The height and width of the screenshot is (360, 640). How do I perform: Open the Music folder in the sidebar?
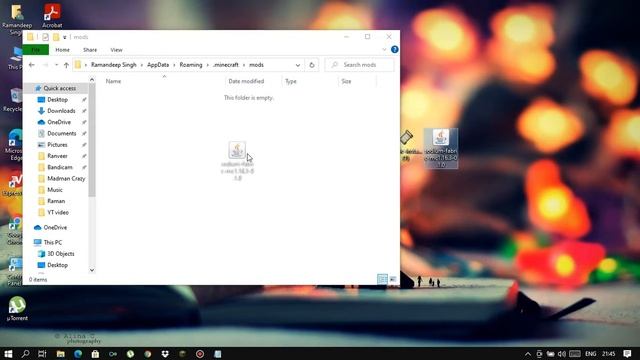point(55,190)
